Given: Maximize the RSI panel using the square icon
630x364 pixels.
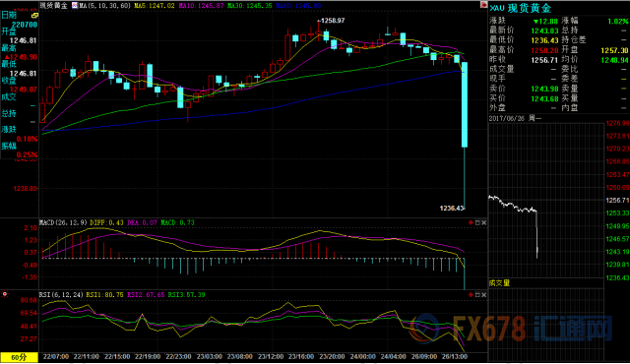Looking at the screenshot, I should coord(477,294).
